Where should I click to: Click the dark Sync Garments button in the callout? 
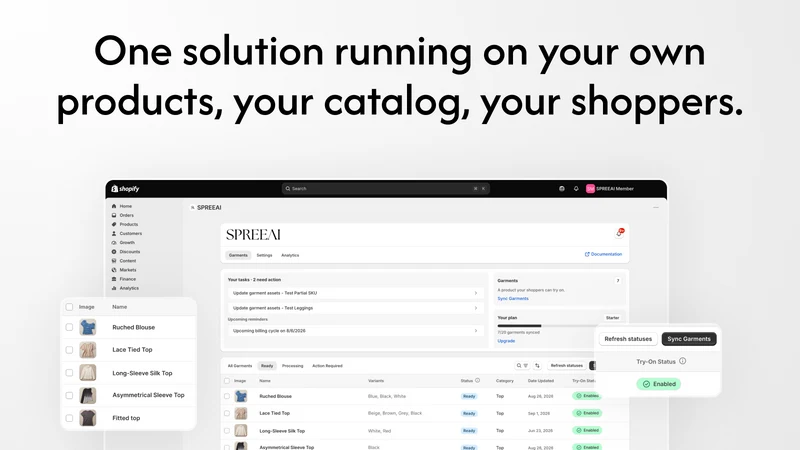[689, 339]
